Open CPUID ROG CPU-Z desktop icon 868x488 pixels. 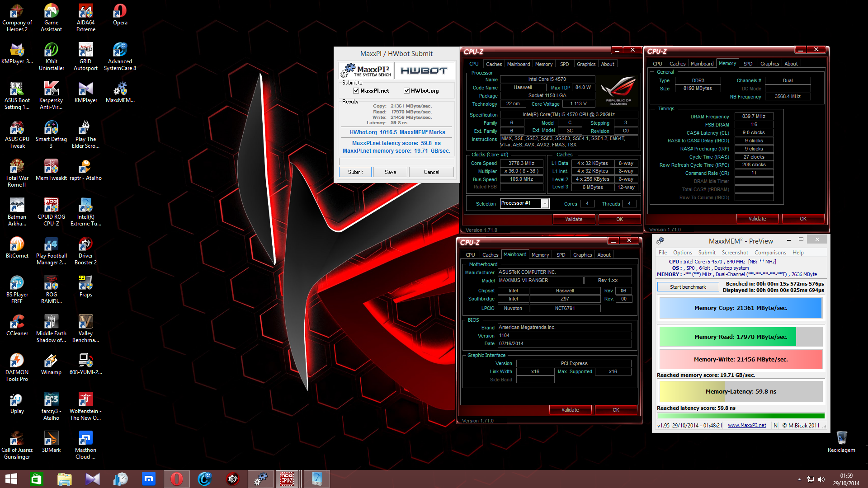coord(51,212)
